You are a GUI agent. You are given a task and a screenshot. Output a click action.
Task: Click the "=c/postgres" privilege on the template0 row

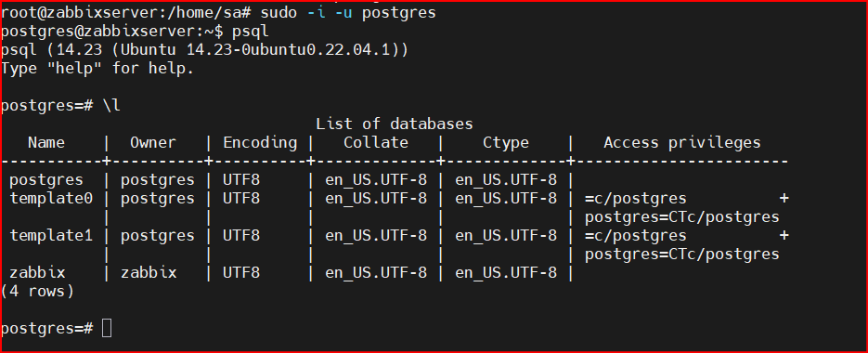(x=636, y=199)
